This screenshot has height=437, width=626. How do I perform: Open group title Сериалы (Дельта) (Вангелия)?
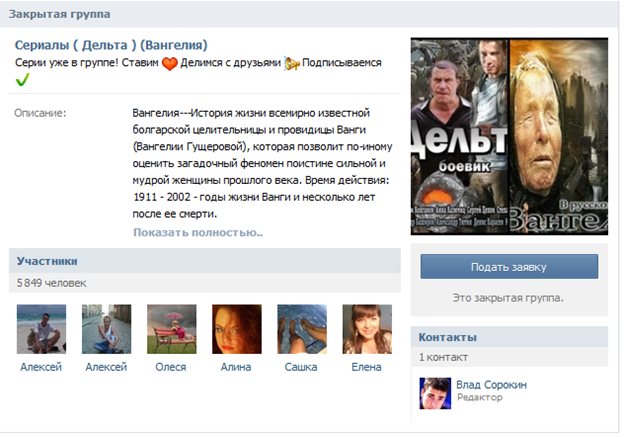pos(111,45)
